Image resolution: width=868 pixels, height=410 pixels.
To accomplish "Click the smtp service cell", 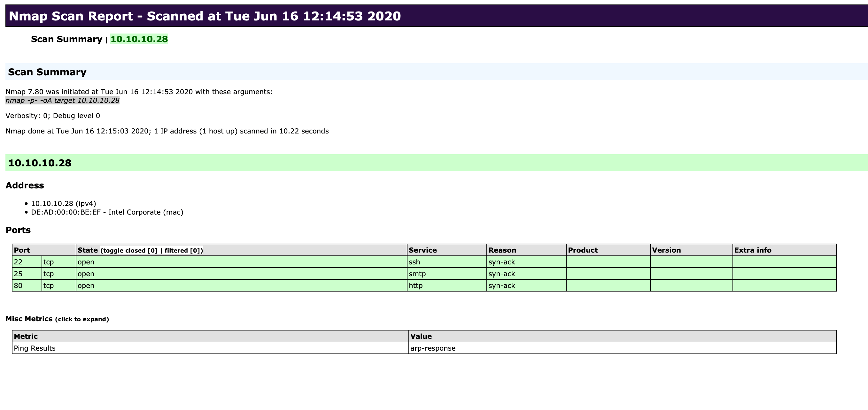I will (x=417, y=274).
